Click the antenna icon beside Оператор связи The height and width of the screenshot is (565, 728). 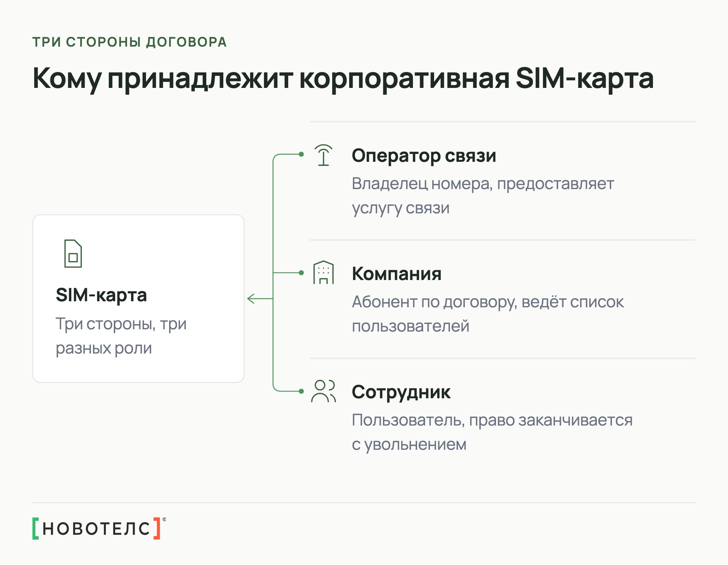point(323,155)
